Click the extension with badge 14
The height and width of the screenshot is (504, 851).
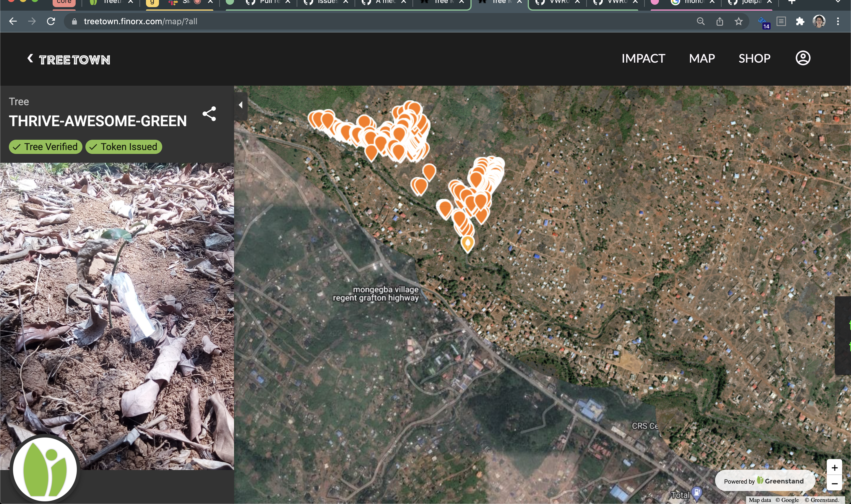pos(763,22)
